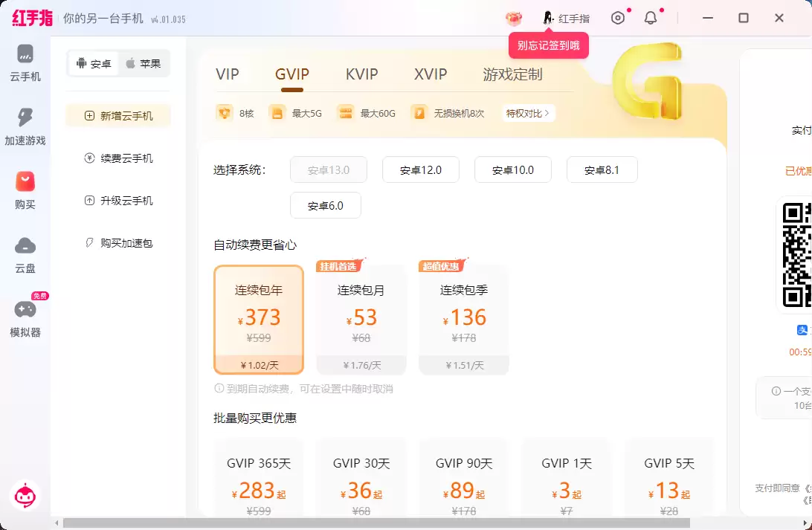Click the 别忘记签到哦 reminder bubble
The image size is (812, 530).
549,45
